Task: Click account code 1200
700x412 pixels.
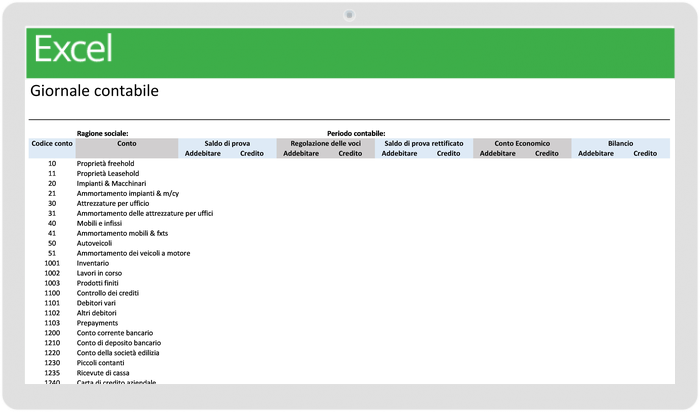Action: [52, 333]
